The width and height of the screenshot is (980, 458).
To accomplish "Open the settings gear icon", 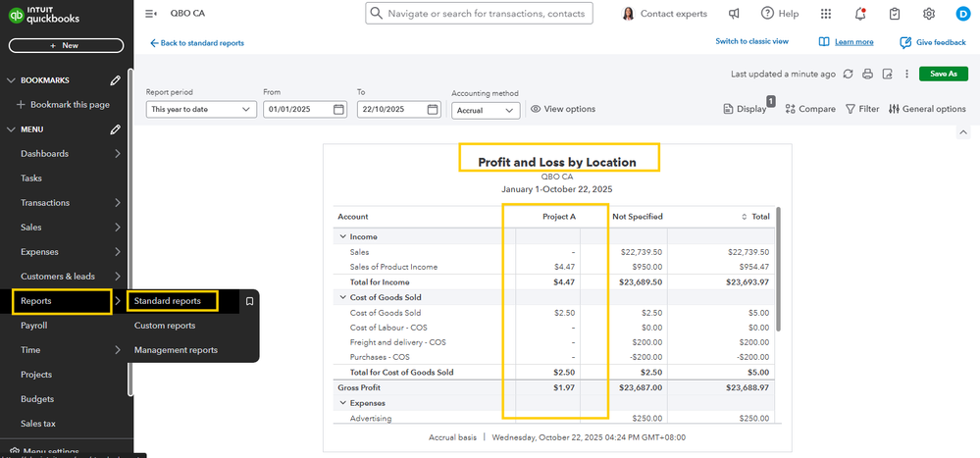I will pyautogui.click(x=929, y=13).
